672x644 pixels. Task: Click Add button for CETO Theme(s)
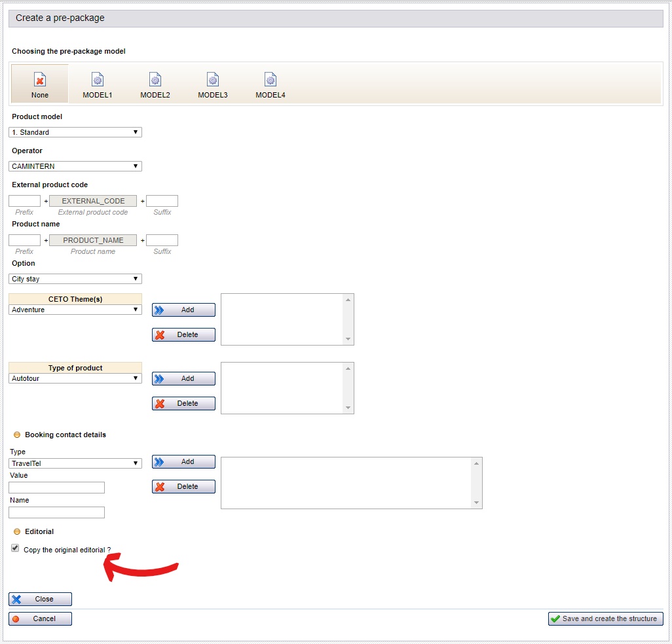coord(183,310)
